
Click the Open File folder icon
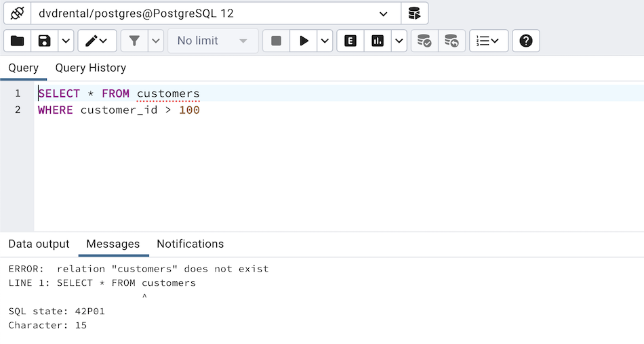[18, 41]
